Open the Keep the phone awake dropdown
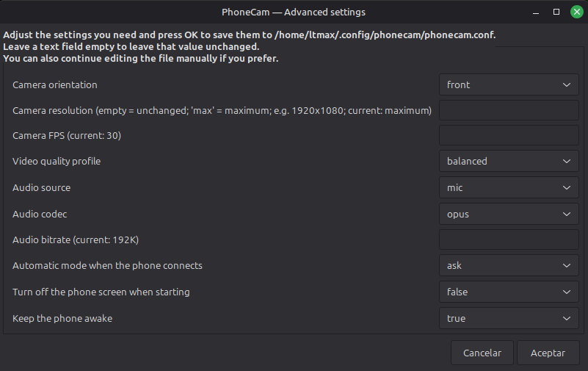Image resolution: width=588 pixels, height=371 pixels. point(509,319)
